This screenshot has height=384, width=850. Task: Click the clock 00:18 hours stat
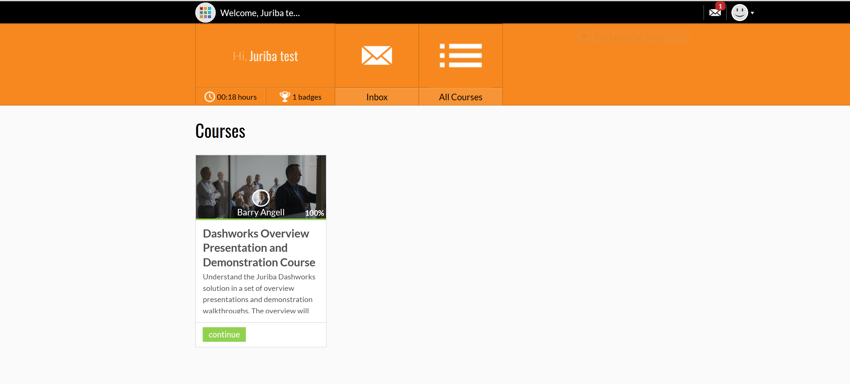coord(230,97)
